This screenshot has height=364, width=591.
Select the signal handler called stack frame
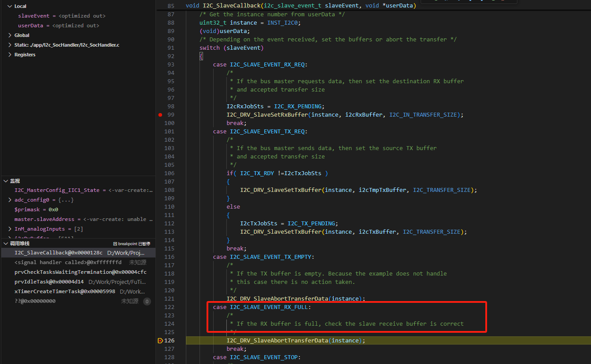(x=78, y=262)
